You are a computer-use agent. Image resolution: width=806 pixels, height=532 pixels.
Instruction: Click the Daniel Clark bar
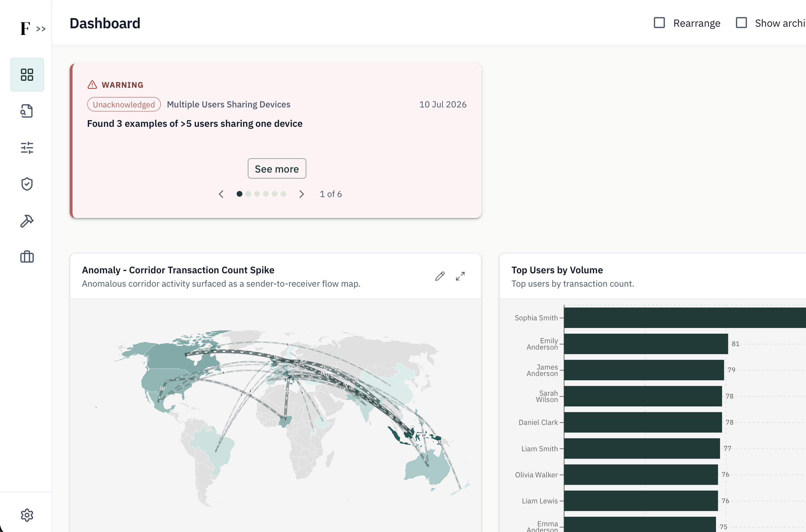point(643,422)
